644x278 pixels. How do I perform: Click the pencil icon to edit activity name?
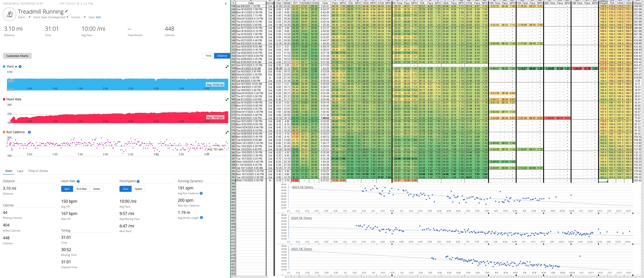66,11
